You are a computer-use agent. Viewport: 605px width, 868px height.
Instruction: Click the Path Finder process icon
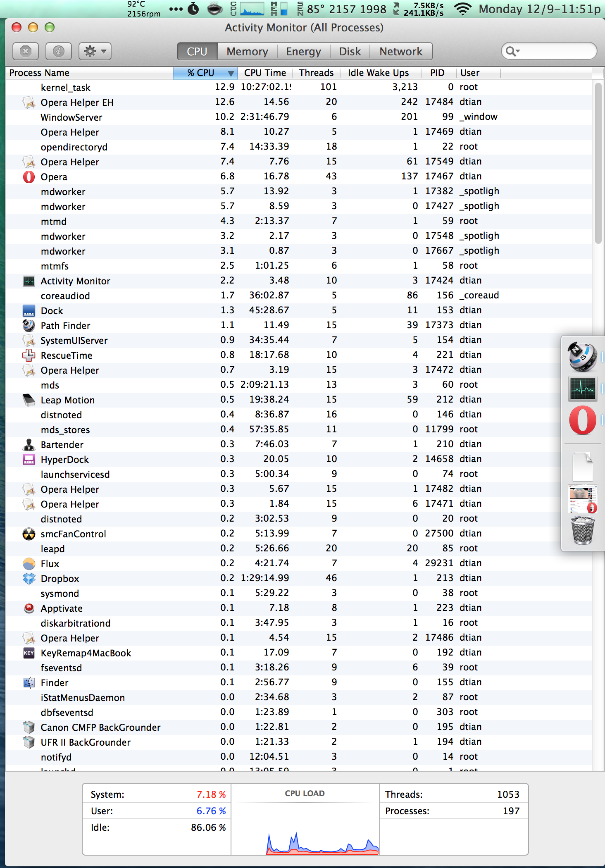coord(29,326)
